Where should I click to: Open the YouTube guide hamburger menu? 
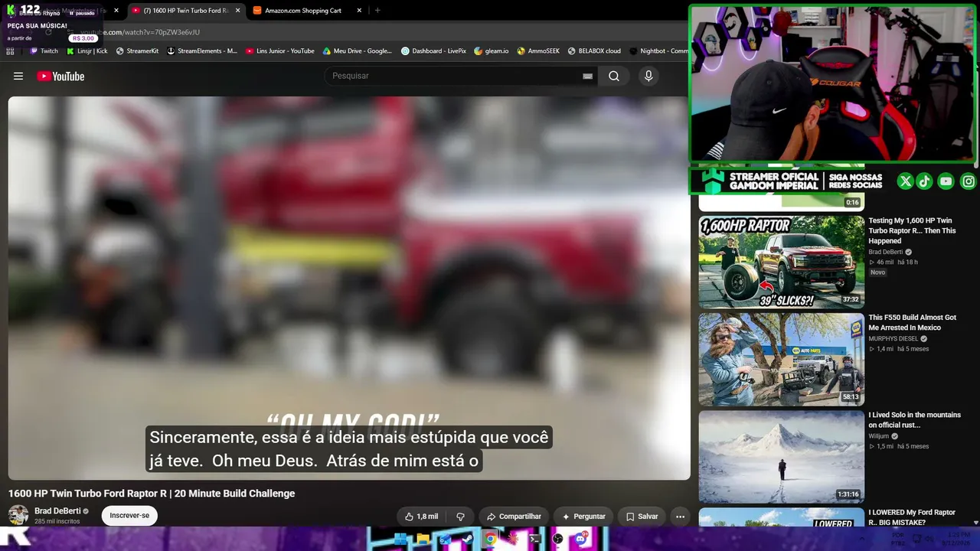tap(18, 76)
